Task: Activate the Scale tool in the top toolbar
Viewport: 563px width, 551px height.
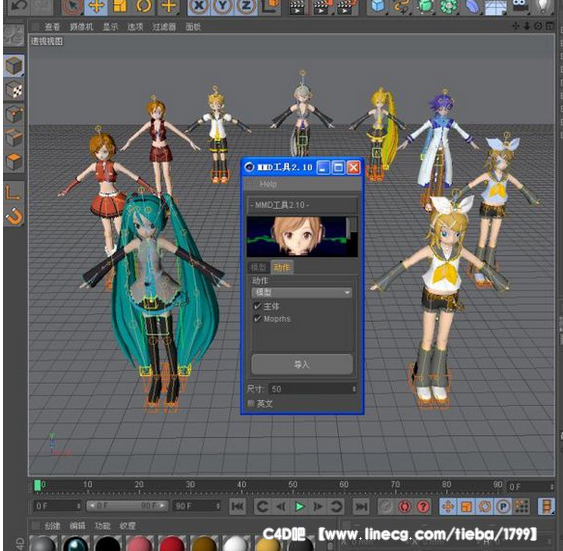Action: pyautogui.click(x=120, y=6)
